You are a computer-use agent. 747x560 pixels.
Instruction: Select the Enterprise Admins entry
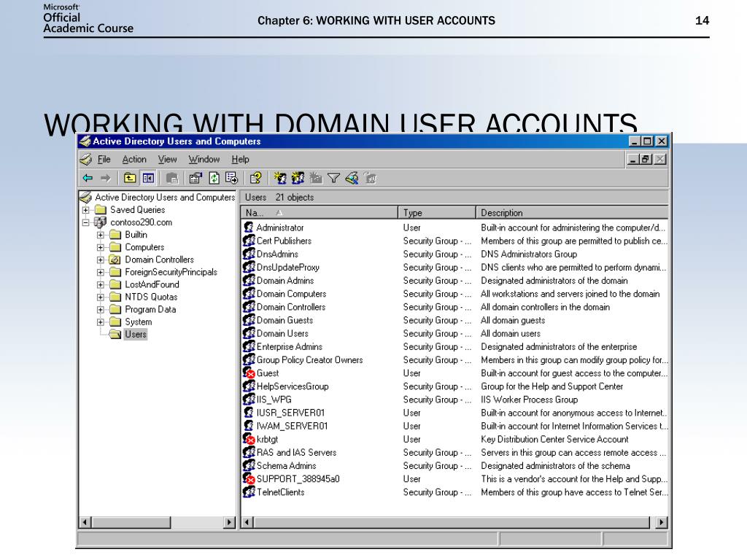tap(289, 346)
